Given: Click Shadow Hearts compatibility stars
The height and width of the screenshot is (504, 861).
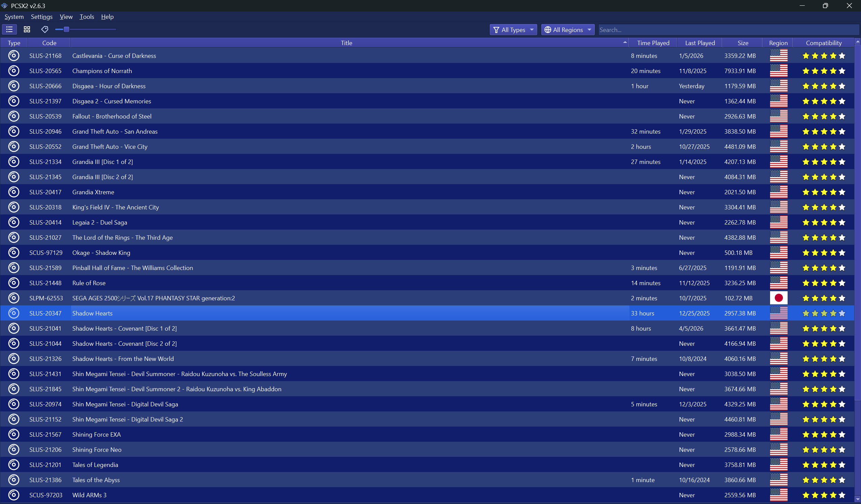Looking at the screenshot, I should coord(823,313).
